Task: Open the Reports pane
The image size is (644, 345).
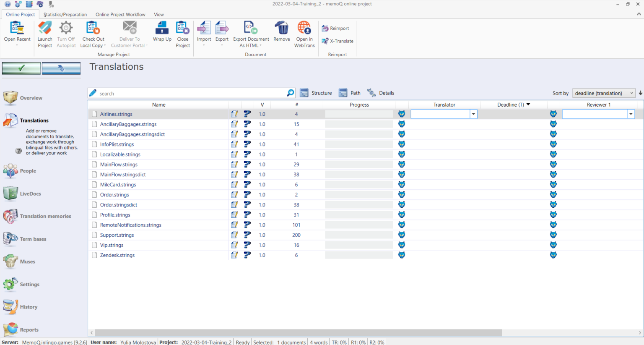Action: point(21,329)
